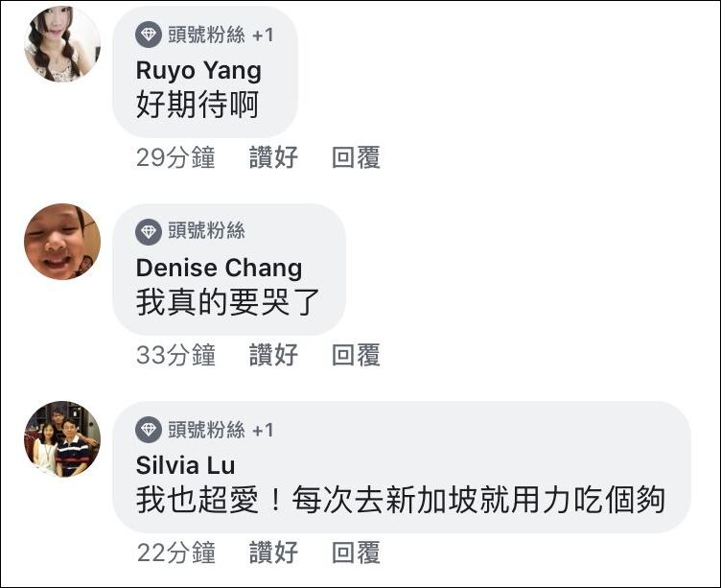
Task: Open the Silvia Lu profile name link
Action: pyautogui.click(x=185, y=464)
